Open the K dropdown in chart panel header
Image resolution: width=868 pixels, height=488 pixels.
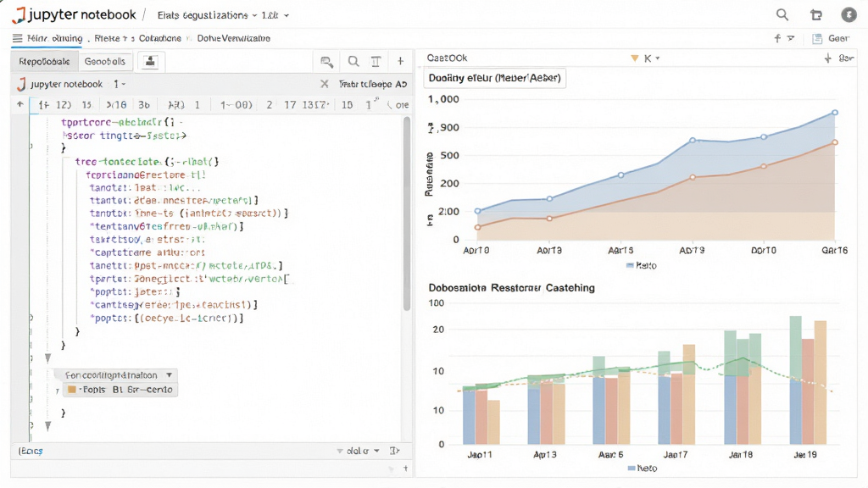click(652, 58)
